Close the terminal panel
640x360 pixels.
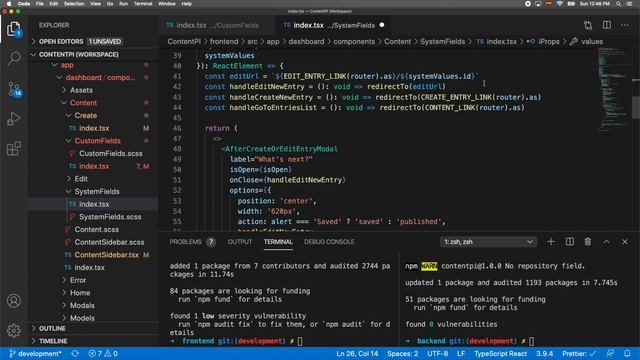coord(625,242)
